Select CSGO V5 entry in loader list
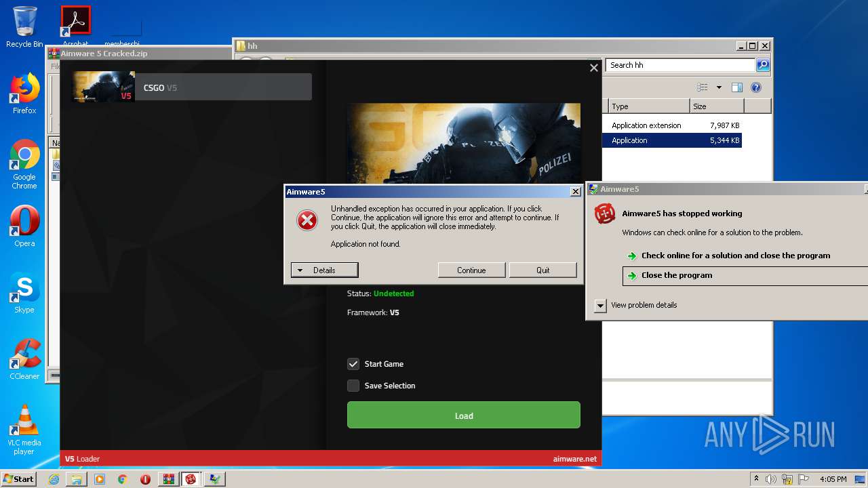 192,87
